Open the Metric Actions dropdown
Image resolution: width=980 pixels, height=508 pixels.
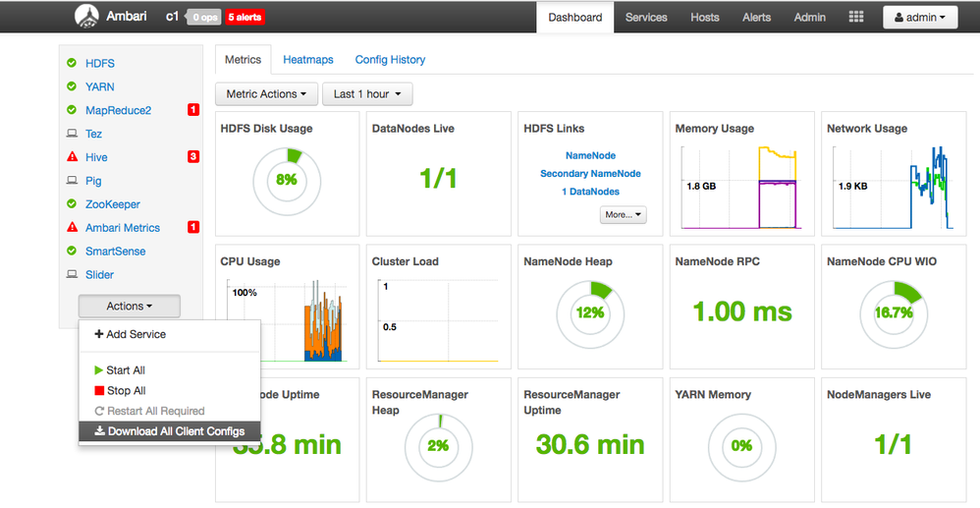(x=266, y=94)
